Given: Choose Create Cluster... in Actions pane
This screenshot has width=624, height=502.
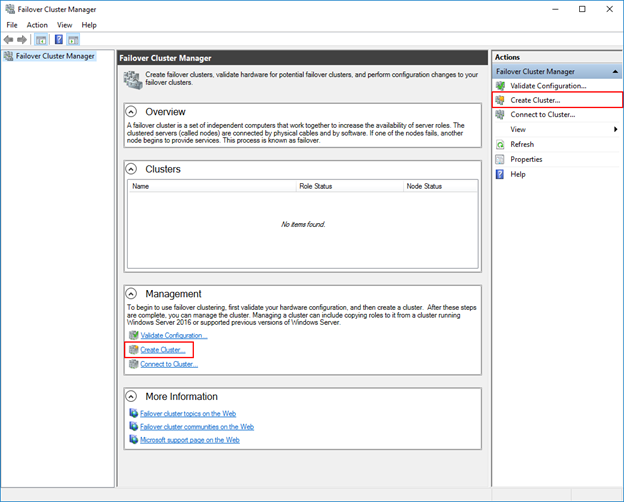Looking at the screenshot, I should coord(535,100).
